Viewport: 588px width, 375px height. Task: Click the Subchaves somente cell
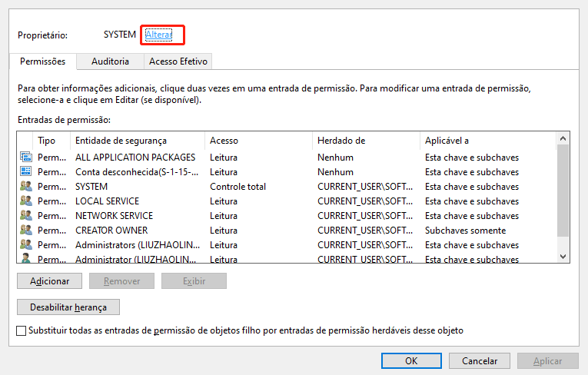pos(465,231)
